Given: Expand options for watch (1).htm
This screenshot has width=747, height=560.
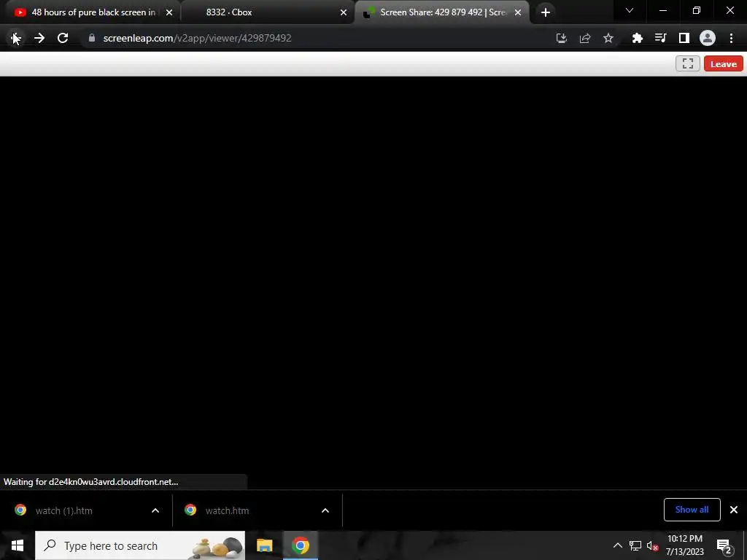Looking at the screenshot, I should coord(155,510).
